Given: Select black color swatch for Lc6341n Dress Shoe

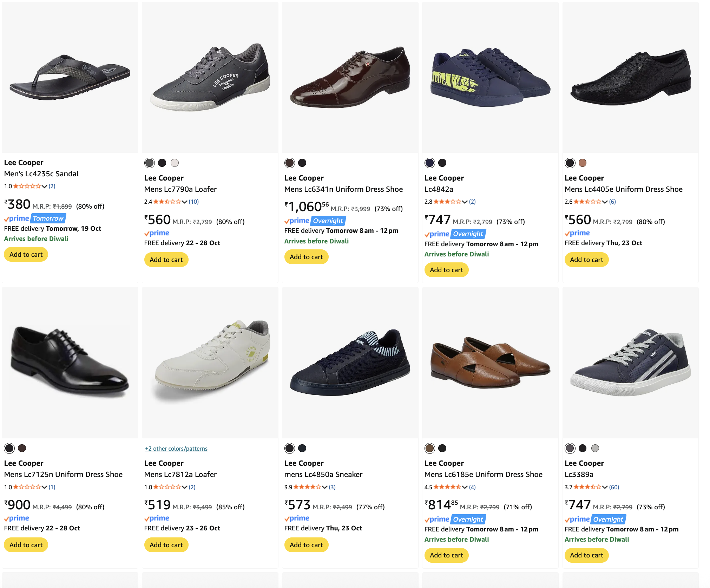Looking at the screenshot, I should tap(302, 163).
